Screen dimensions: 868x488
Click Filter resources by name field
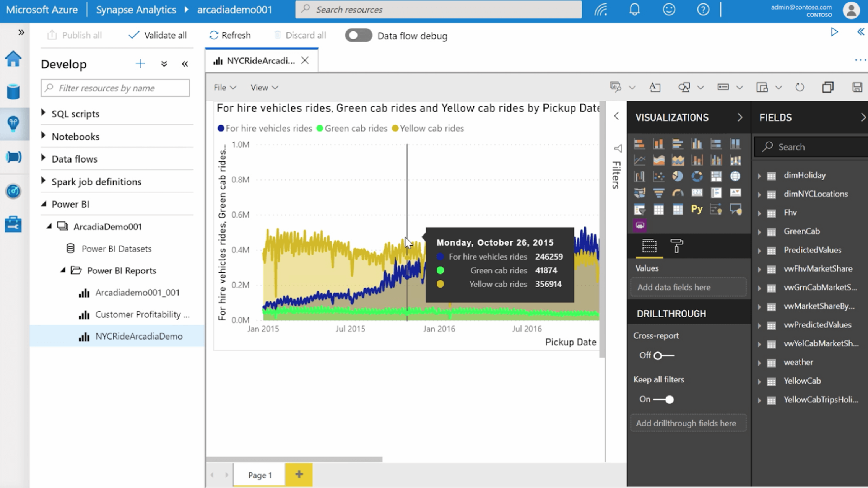point(115,88)
